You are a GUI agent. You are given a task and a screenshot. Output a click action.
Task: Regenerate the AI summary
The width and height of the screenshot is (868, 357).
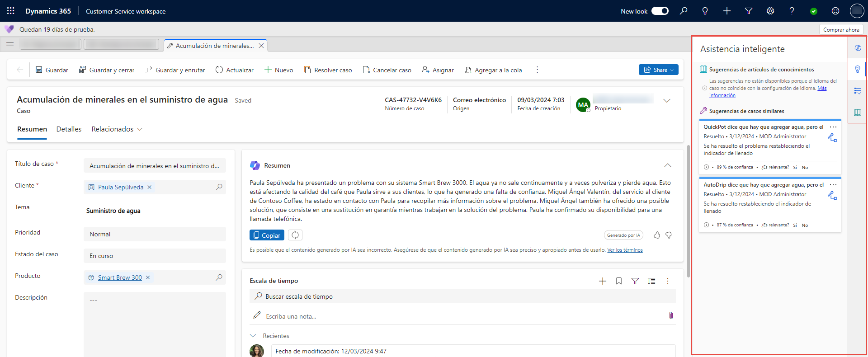[x=295, y=235]
